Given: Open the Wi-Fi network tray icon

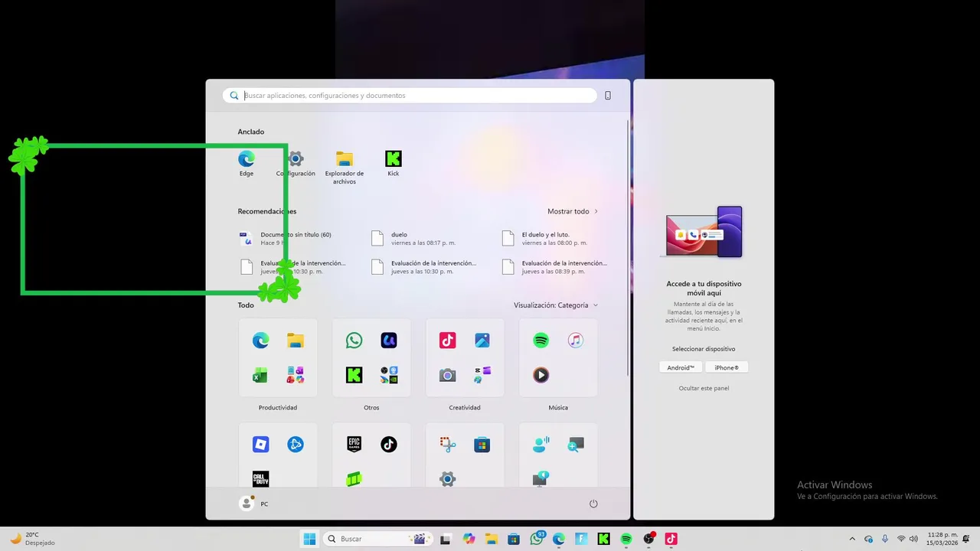Looking at the screenshot, I should tap(901, 539).
